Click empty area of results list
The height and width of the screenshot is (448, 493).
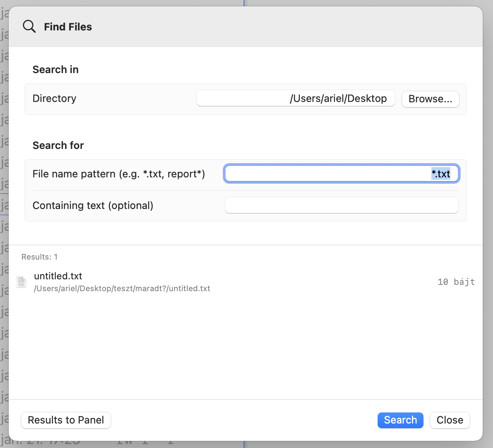(245, 348)
